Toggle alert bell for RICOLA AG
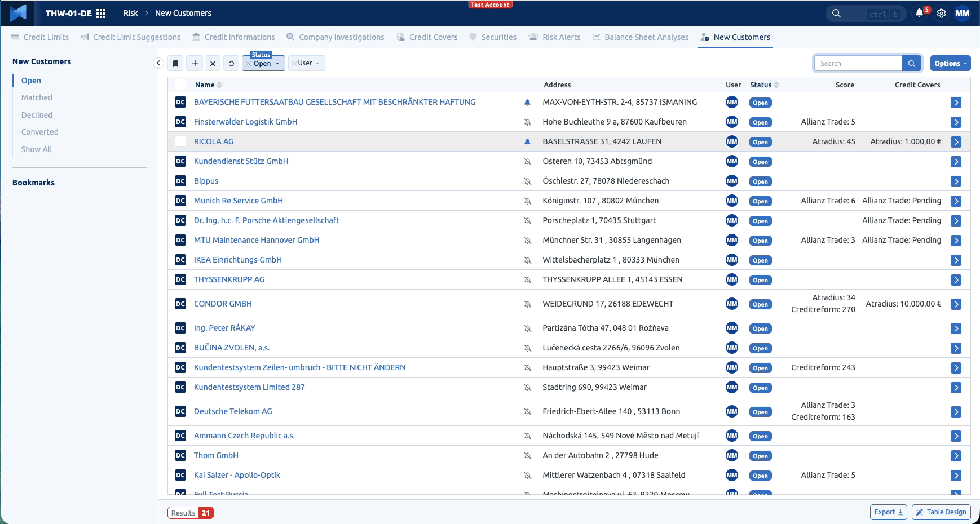The height and width of the screenshot is (524, 980). click(x=527, y=142)
